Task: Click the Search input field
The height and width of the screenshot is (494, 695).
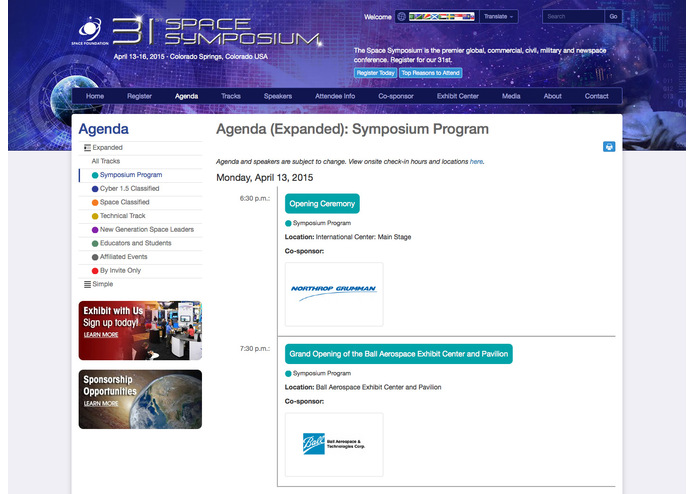Action: 573,16
